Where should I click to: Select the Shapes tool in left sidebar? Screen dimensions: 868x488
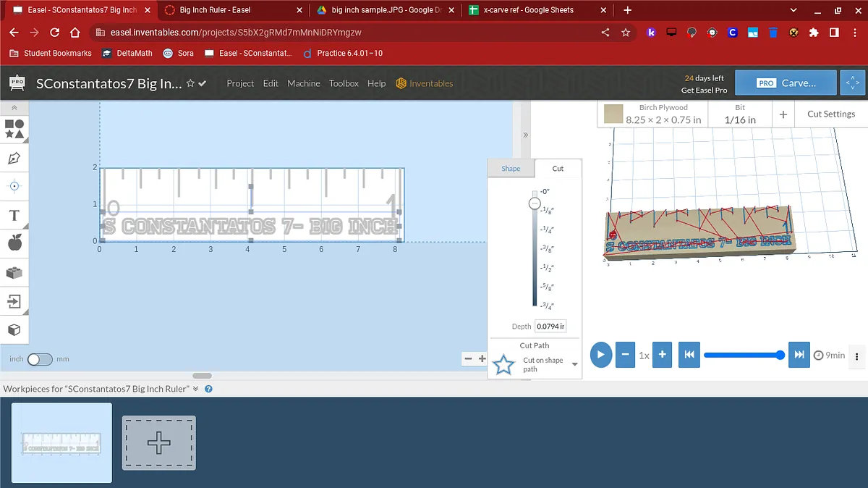click(x=14, y=130)
